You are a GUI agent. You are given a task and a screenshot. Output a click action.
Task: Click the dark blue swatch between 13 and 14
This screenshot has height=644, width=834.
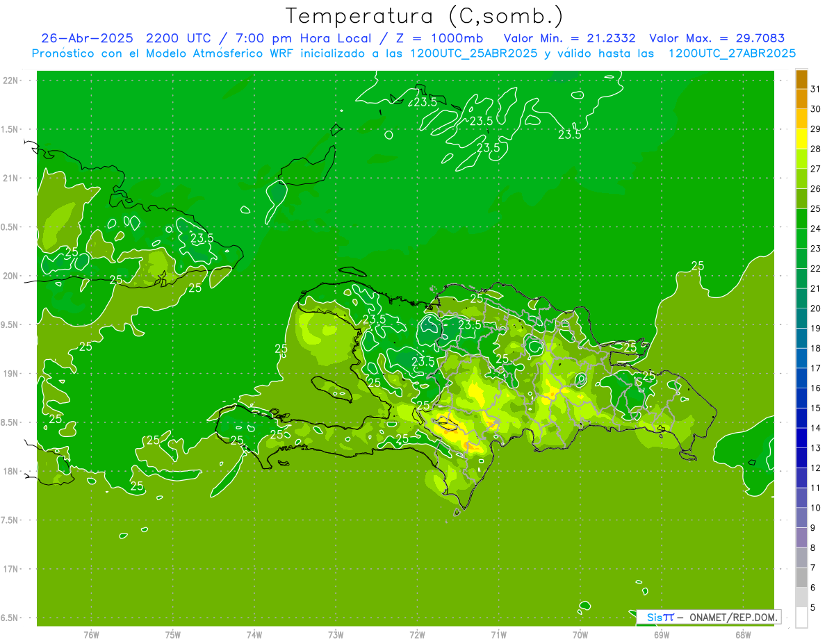point(801,438)
